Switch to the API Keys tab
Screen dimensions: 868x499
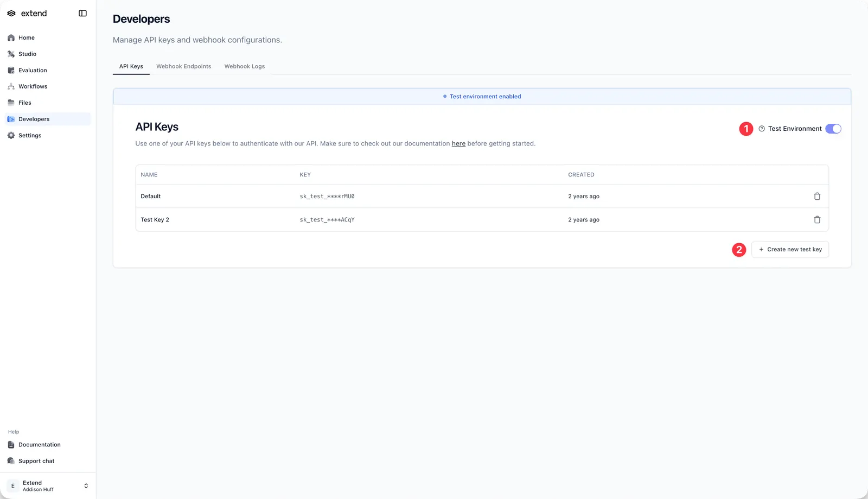(x=131, y=66)
